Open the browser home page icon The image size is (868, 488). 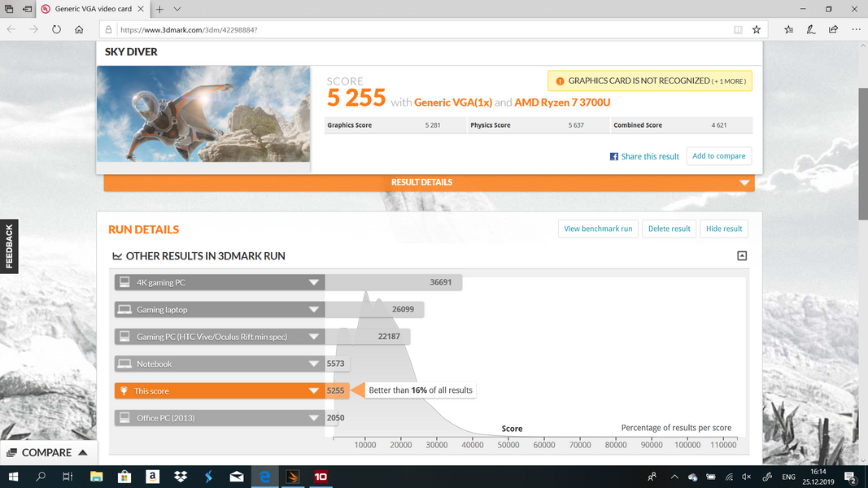[x=79, y=29]
